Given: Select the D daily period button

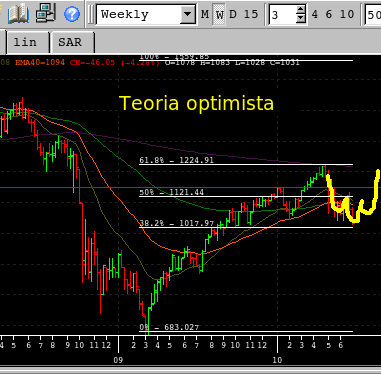Looking at the screenshot, I should (233, 14).
